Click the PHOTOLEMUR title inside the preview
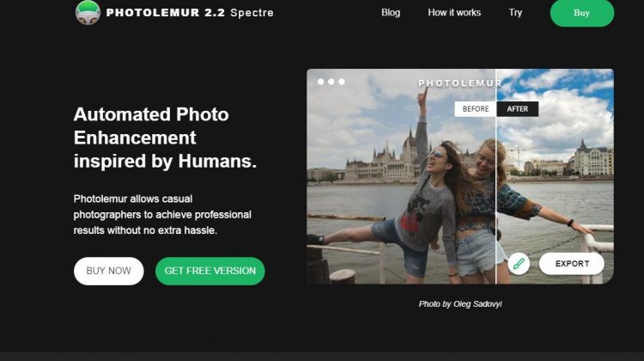Image resolution: width=644 pixels, height=361 pixels. pyautogui.click(x=459, y=83)
